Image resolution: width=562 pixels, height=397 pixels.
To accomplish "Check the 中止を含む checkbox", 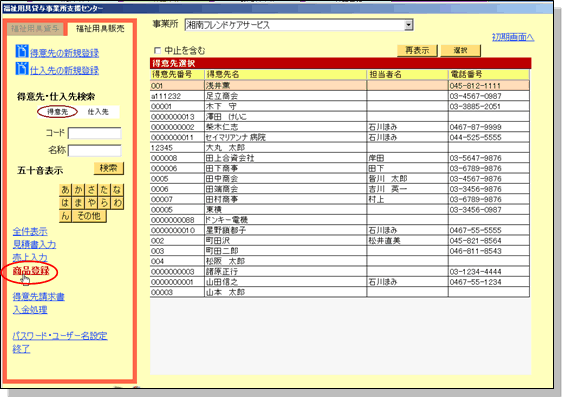I will pyautogui.click(x=157, y=51).
